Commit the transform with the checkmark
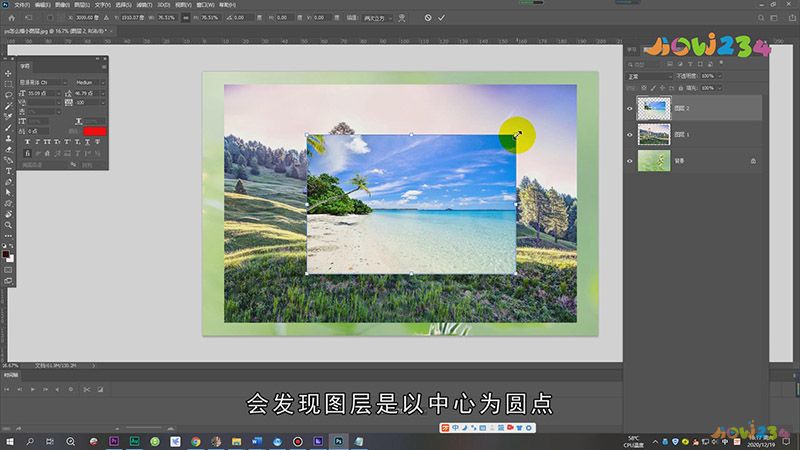 [x=441, y=18]
